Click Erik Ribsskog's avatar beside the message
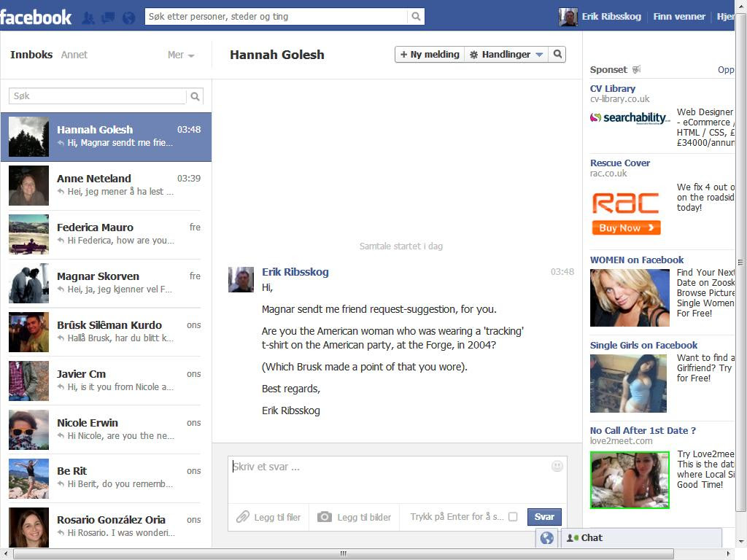 [x=241, y=279]
